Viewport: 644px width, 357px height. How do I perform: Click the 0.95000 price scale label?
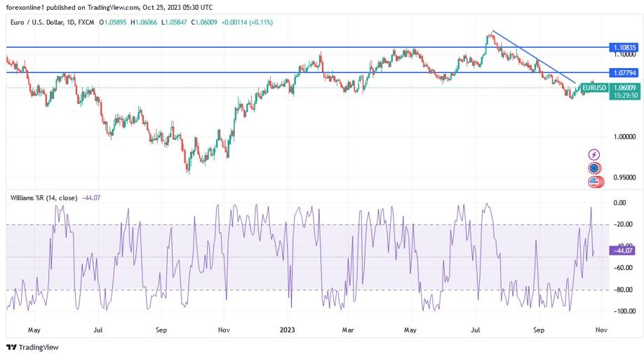[x=623, y=177]
